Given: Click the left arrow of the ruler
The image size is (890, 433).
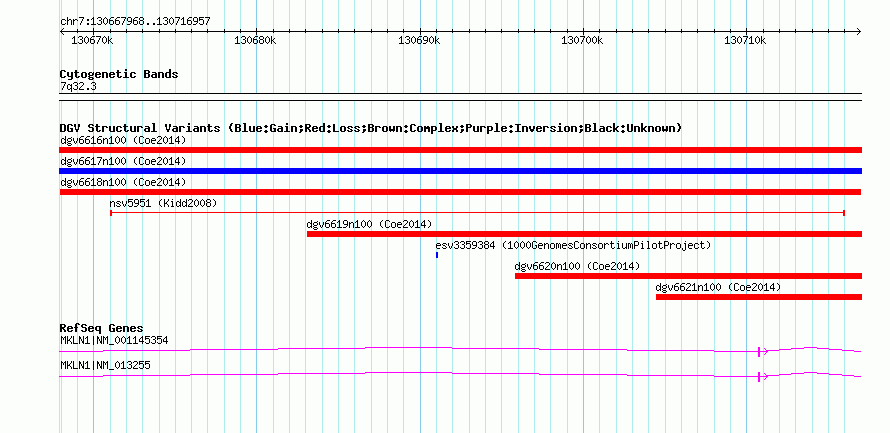Looking at the screenshot, I should coord(62,31).
